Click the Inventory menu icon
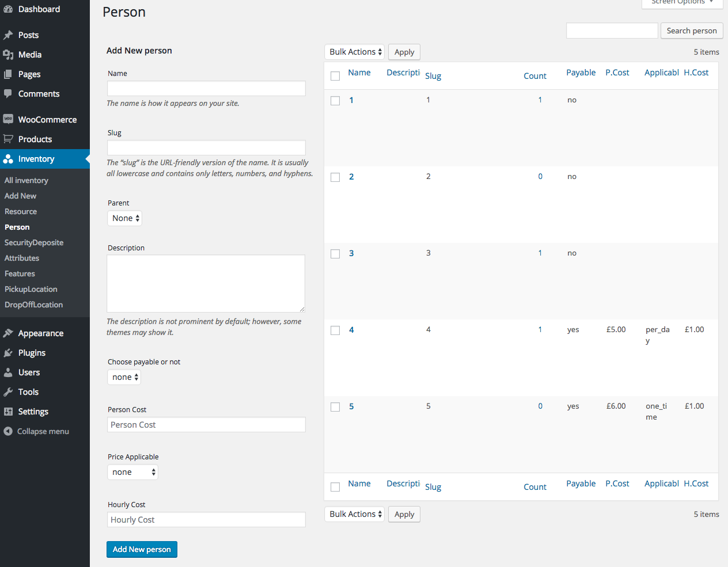The width and height of the screenshot is (728, 567). (8, 159)
